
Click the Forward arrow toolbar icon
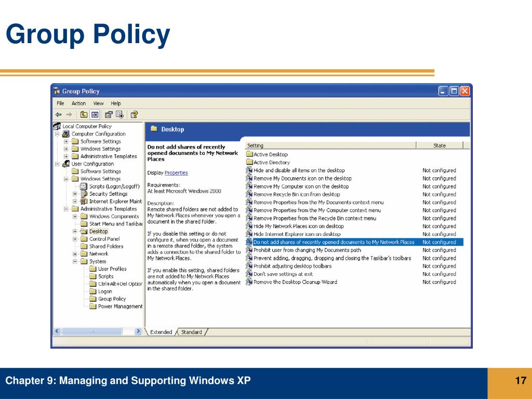point(69,115)
